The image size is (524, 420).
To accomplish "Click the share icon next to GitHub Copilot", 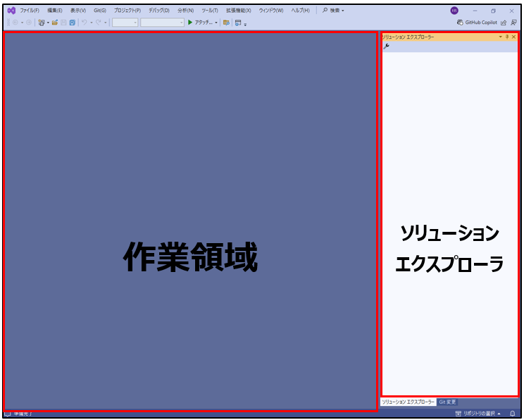I will click(504, 23).
